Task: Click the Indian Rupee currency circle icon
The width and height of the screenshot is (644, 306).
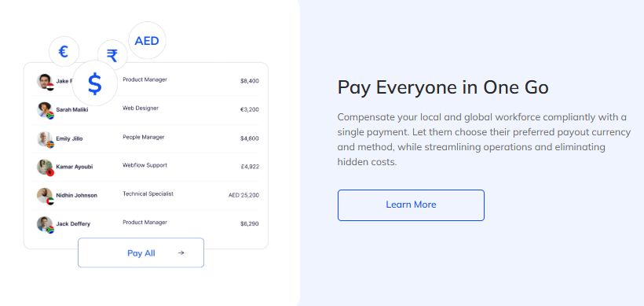Action: 112,55
